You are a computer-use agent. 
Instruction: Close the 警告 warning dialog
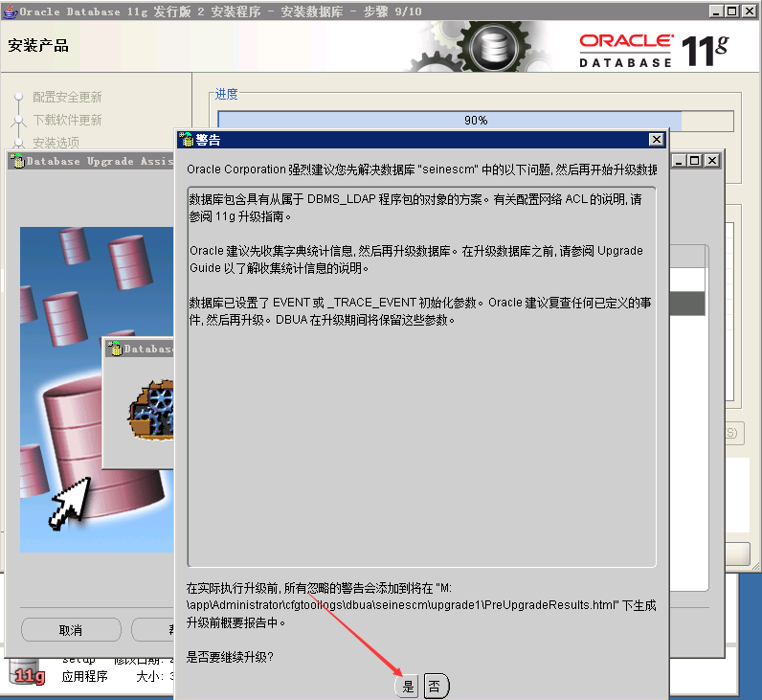(656, 140)
